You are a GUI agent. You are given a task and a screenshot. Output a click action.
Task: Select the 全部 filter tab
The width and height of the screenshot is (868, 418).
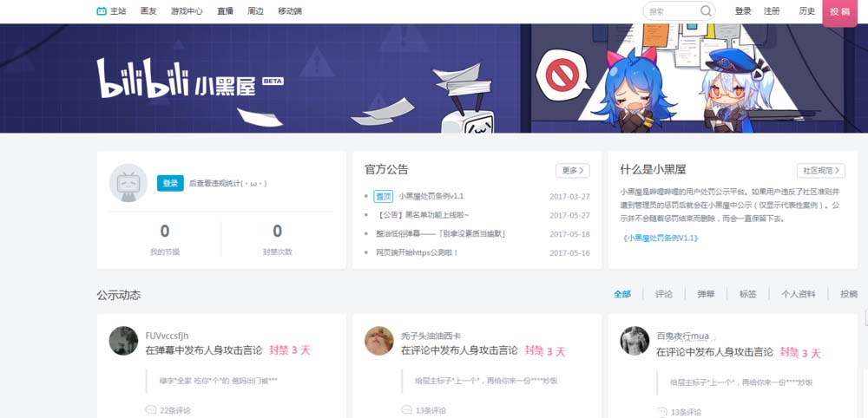(x=622, y=294)
